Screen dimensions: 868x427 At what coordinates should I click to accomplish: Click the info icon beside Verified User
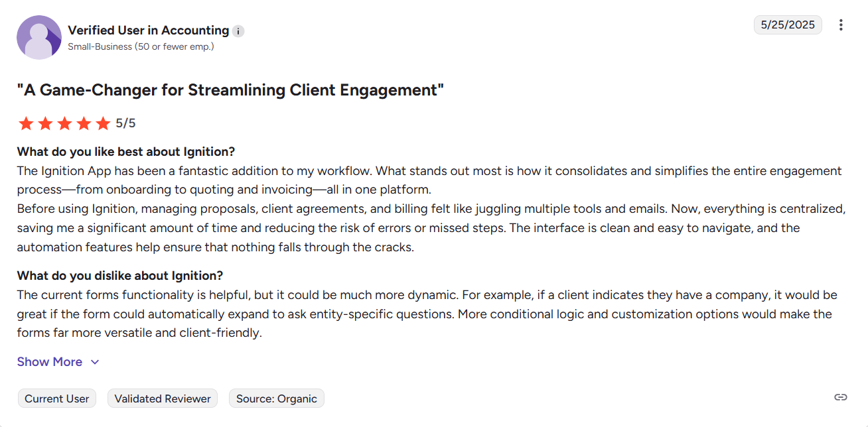click(x=238, y=31)
